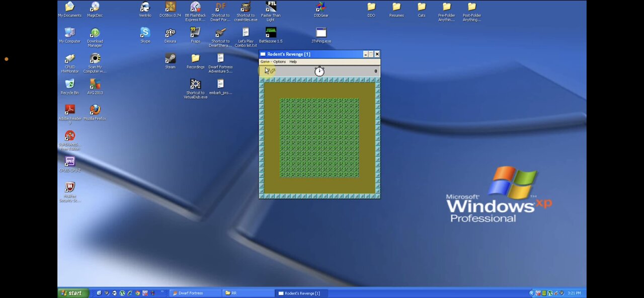Switch to the RR folder taskbar button

point(248,293)
